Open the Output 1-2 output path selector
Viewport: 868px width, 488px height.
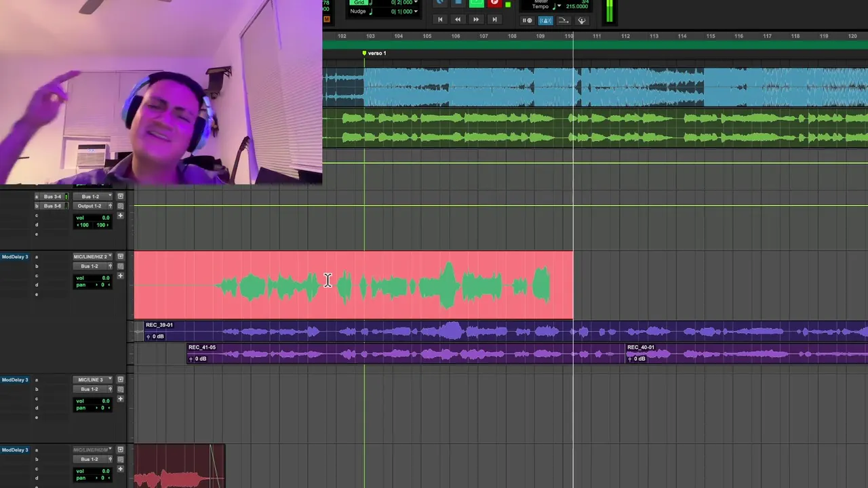tap(89, 206)
